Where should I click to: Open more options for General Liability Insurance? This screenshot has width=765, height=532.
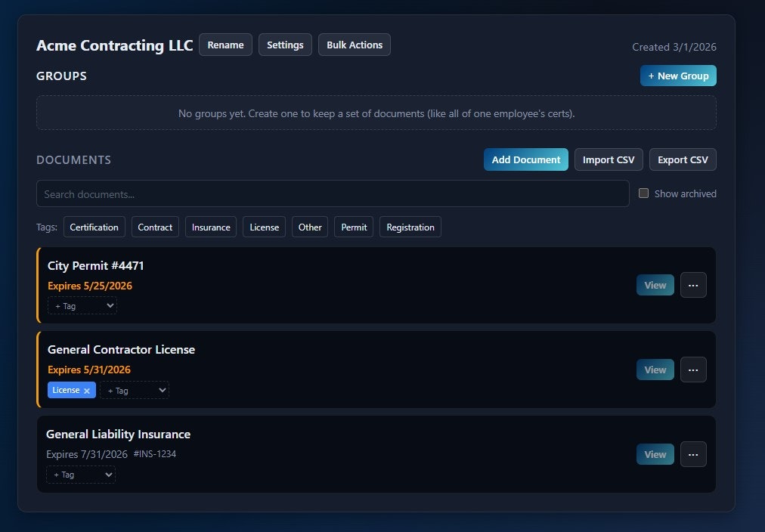tap(693, 454)
